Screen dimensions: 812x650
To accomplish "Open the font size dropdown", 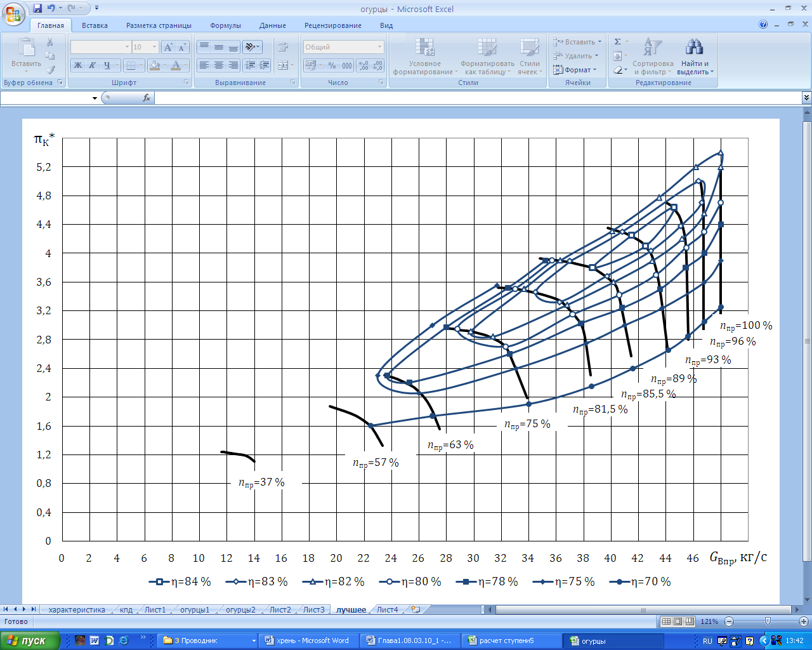I will [x=154, y=47].
